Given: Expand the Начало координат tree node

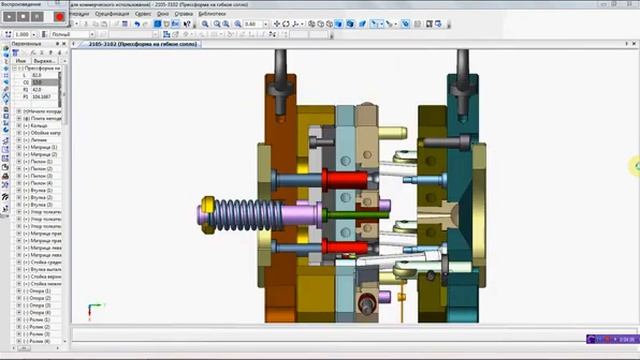Looking at the screenshot, I should point(19,111).
